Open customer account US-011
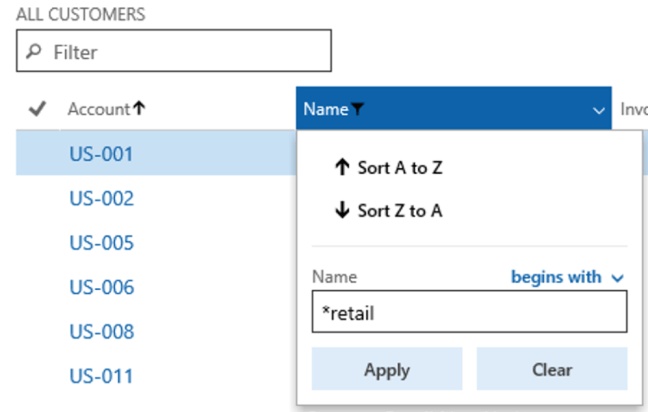 [101, 376]
